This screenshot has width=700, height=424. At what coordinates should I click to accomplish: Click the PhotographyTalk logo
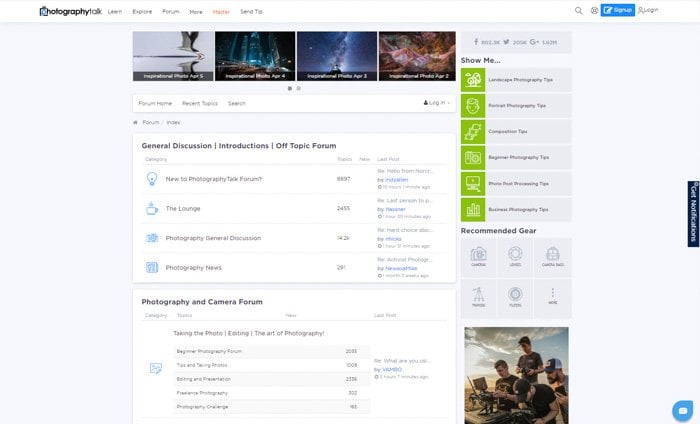tap(71, 11)
